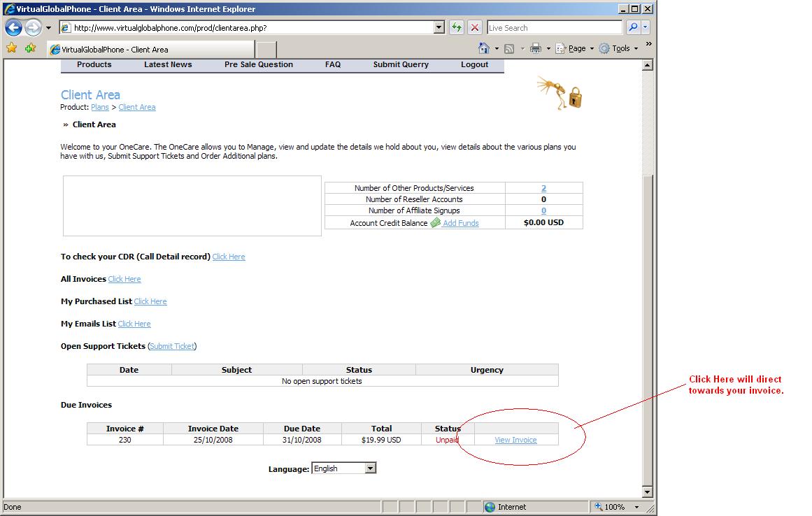The image size is (812, 516).
Task: Open the Page menu
Action: 574,49
